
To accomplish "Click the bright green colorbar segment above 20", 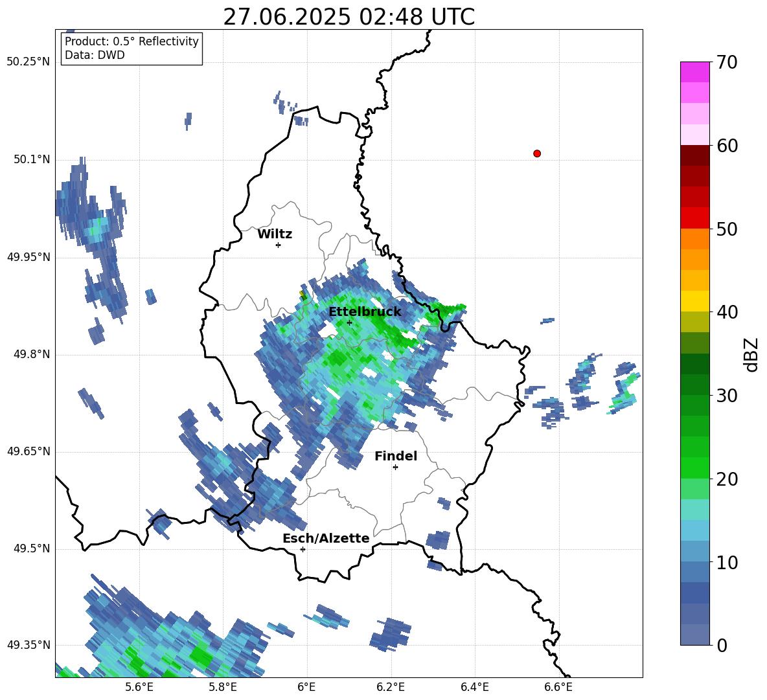I will coord(694,468).
